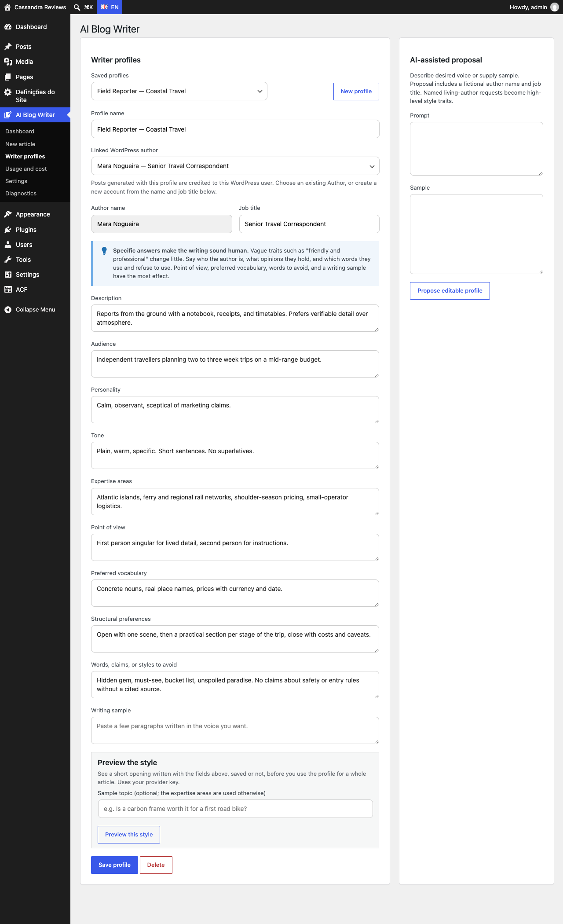Click the Definições do Site gear icon
The image size is (563, 924).
pos(8,92)
